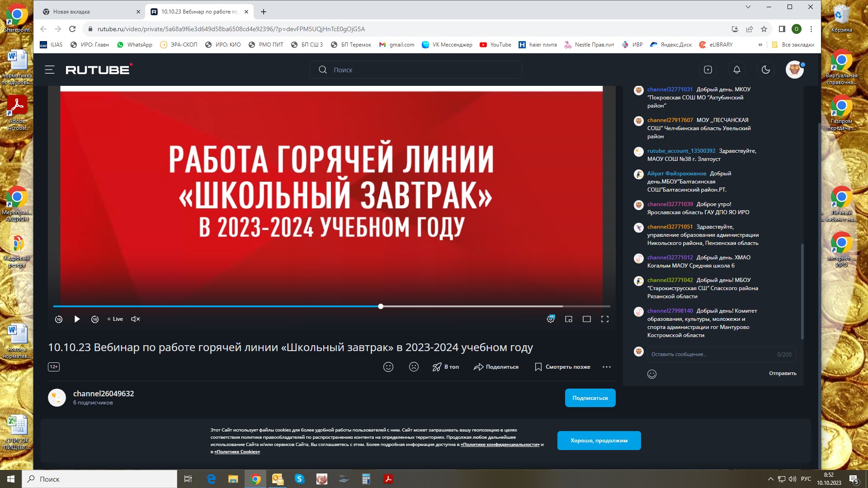Open YouTube bookmark
This screenshot has width=868, height=488.
point(495,45)
